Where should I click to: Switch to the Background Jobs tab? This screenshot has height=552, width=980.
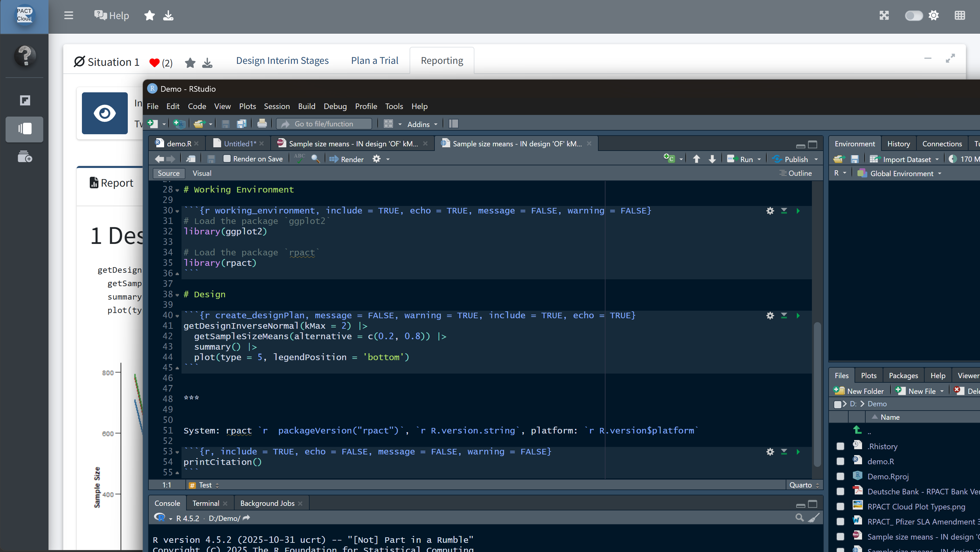click(x=267, y=503)
